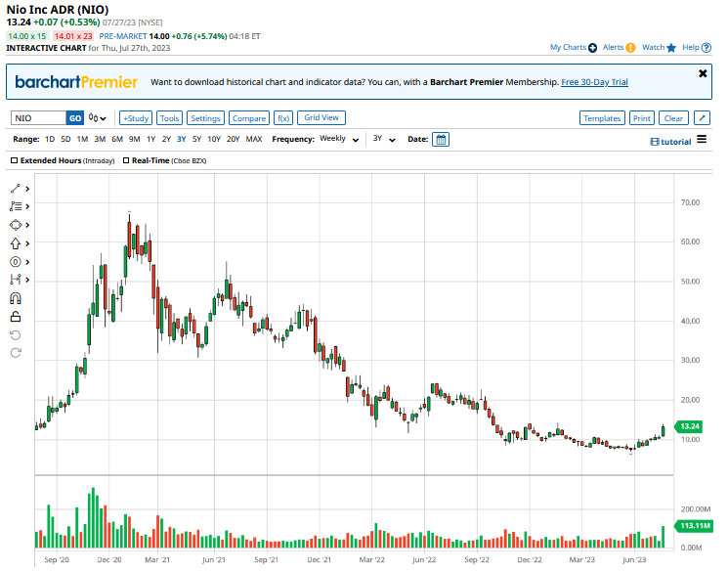Screen dimensions: 728x571
Task: Close the Barchart Premier banner
Action: point(703,73)
